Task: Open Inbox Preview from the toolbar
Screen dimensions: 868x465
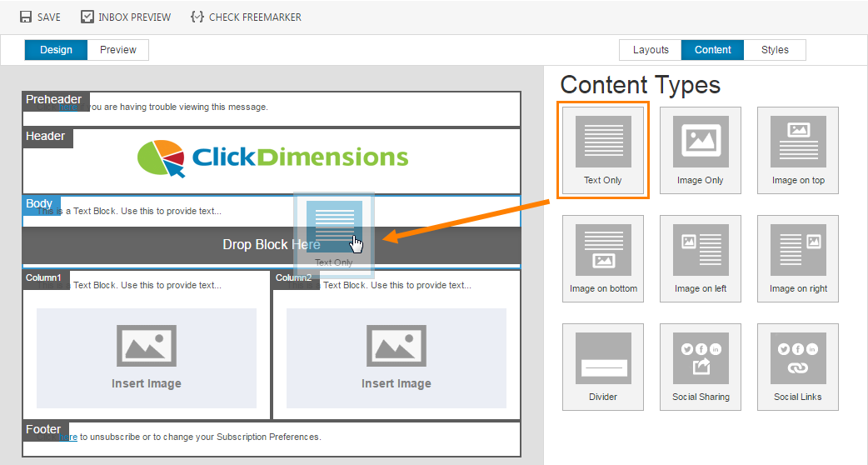Action: tap(126, 17)
